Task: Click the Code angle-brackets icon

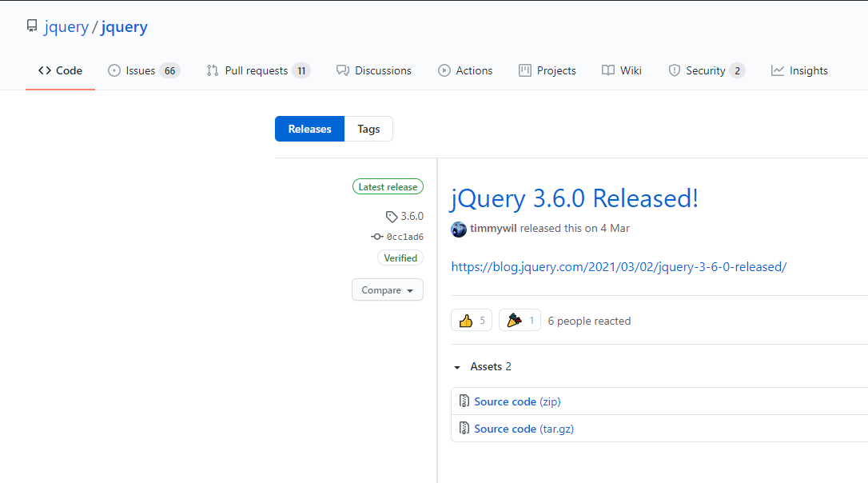Action: [45, 70]
